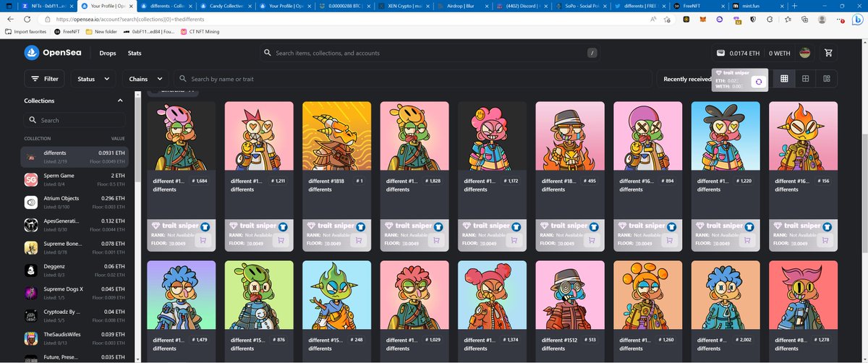Open the Drops menu
This screenshot has width=868, height=363.
click(x=108, y=53)
